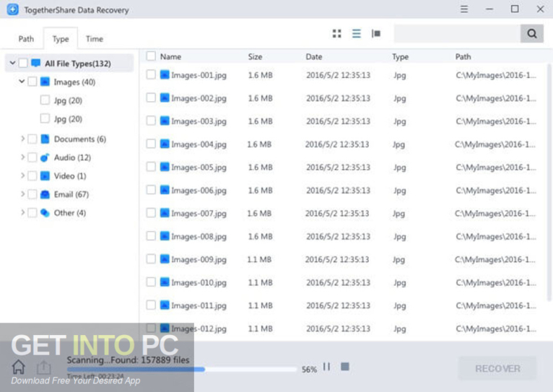Click the file icon of Images-007.jpg

coord(165,212)
